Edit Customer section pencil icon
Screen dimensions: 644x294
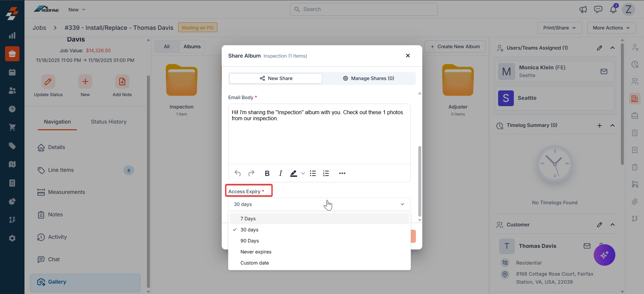599,225
